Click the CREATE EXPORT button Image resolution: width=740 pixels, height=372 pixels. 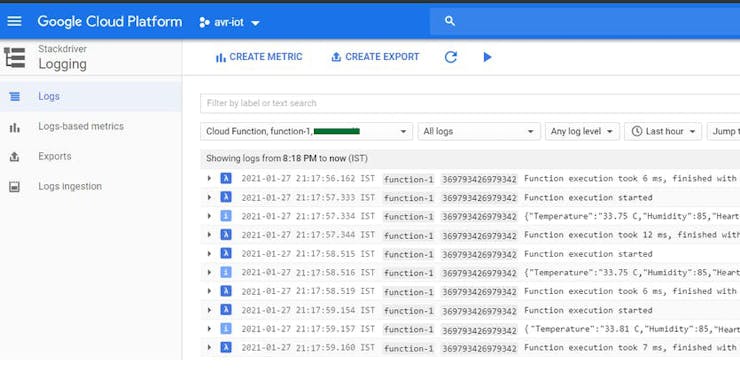[x=375, y=57]
